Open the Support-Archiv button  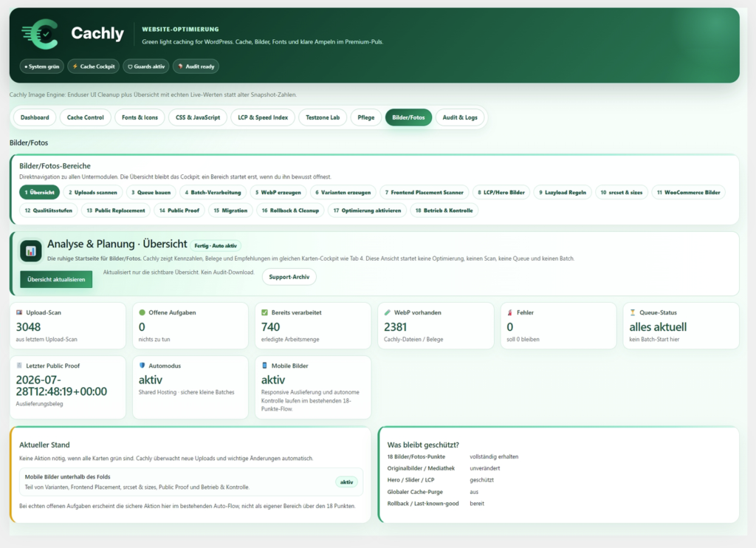coord(289,277)
